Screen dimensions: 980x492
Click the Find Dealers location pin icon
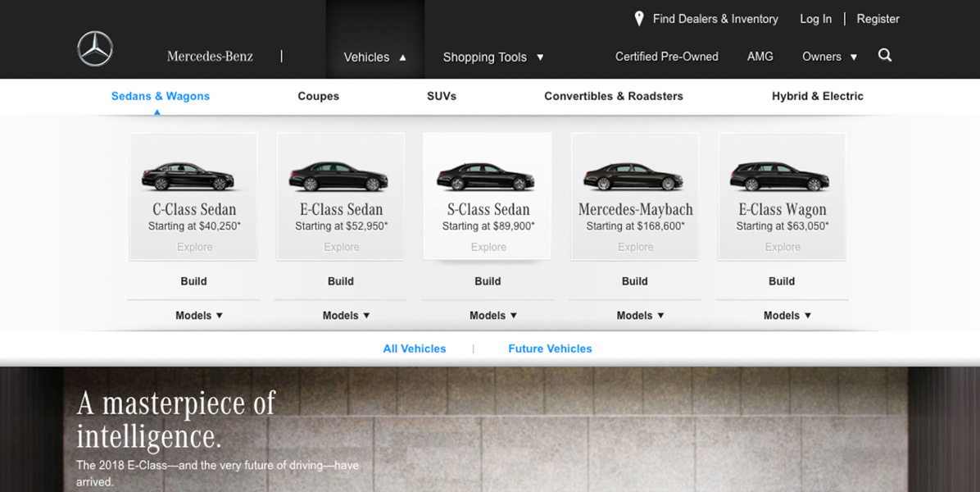[639, 19]
